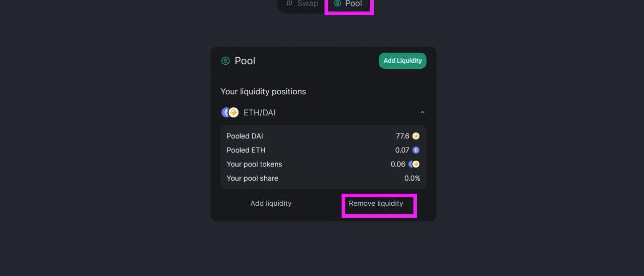Collapse the ETH/DAI position chevron

click(x=422, y=112)
